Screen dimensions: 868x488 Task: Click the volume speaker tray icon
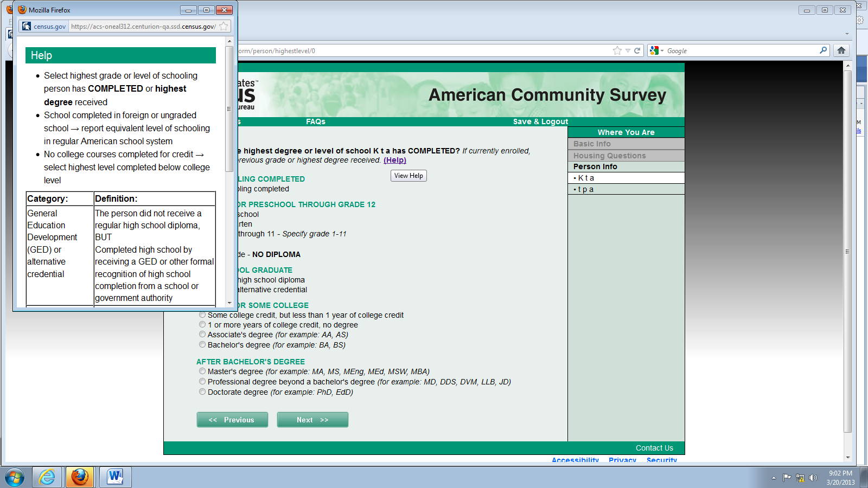click(x=813, y=478)
